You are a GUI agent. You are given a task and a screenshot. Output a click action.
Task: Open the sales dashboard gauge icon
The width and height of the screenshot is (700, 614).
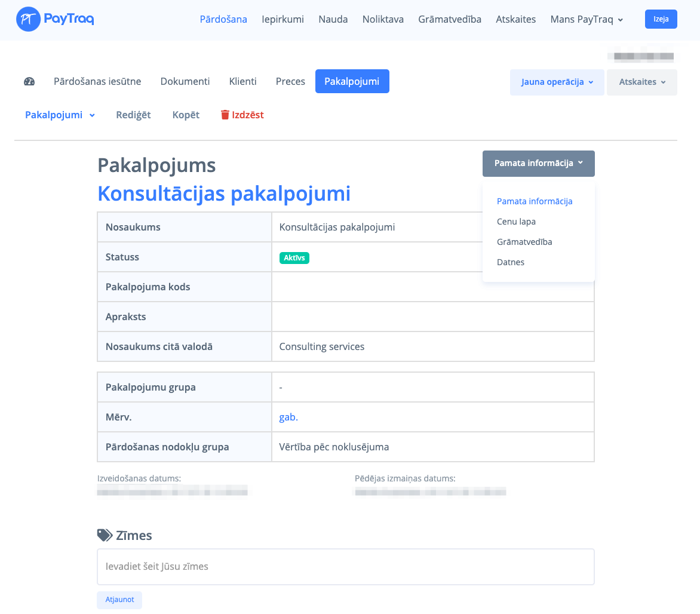pos(29,81)
